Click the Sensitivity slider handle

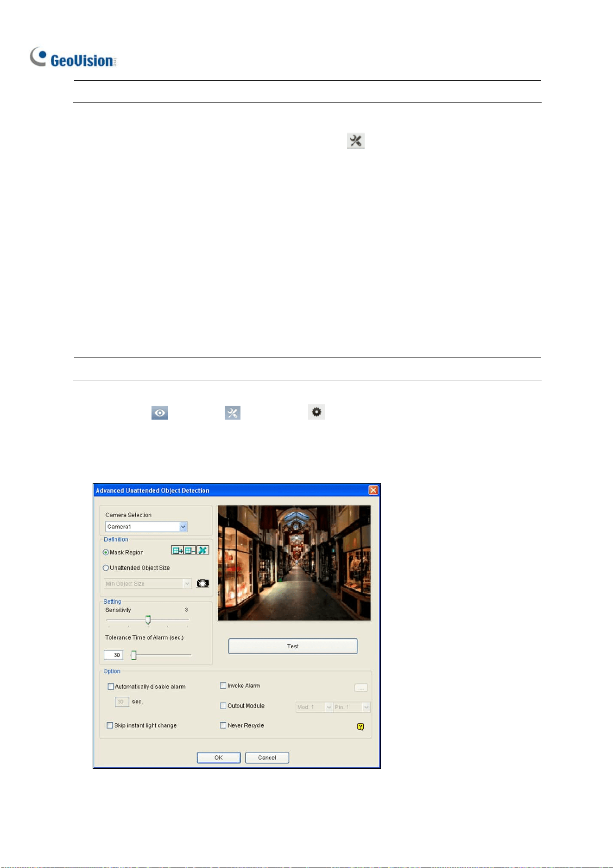pyautogui.click(x=148, y=620)
